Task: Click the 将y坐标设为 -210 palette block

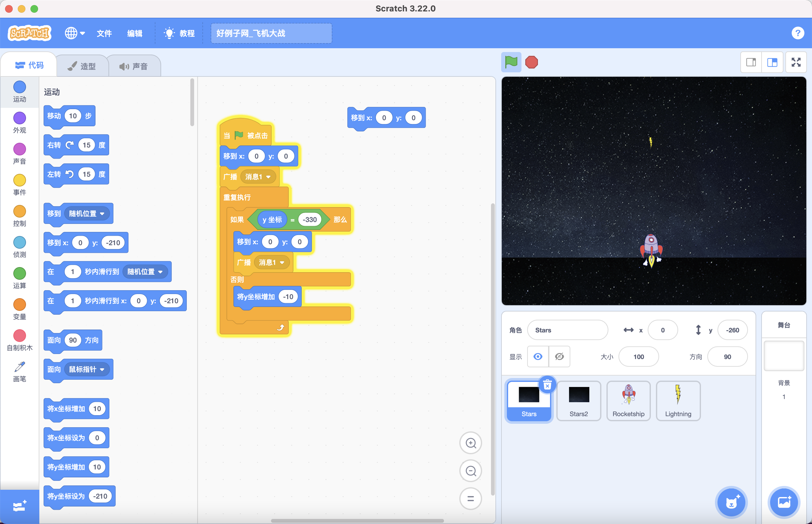Action: [79, 496]
